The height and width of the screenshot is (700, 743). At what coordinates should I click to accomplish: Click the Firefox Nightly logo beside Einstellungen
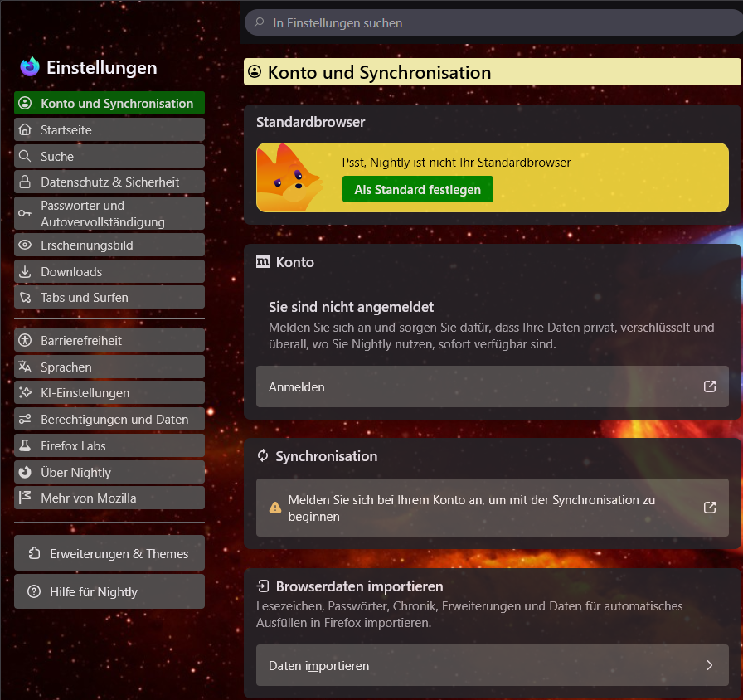click(30, 67)
